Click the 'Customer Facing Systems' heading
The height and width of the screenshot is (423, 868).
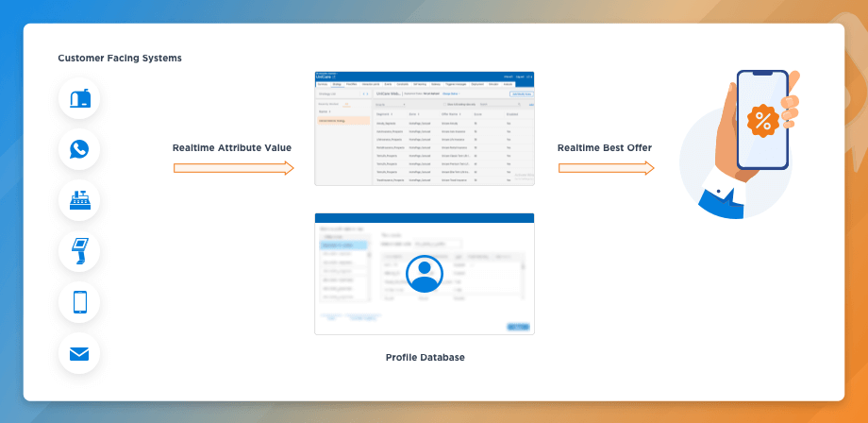[x=120, y=59]
